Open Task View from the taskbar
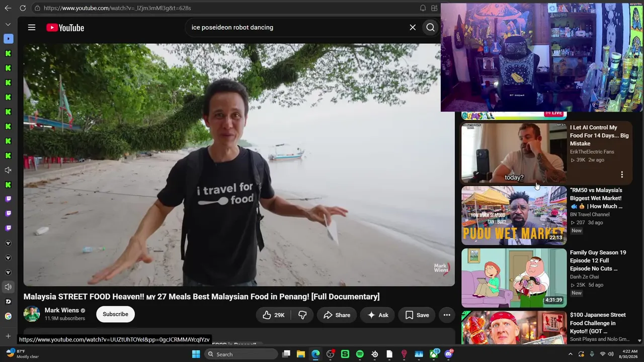Viewport: 644px width, 362px height. click(x=286, y=354)
